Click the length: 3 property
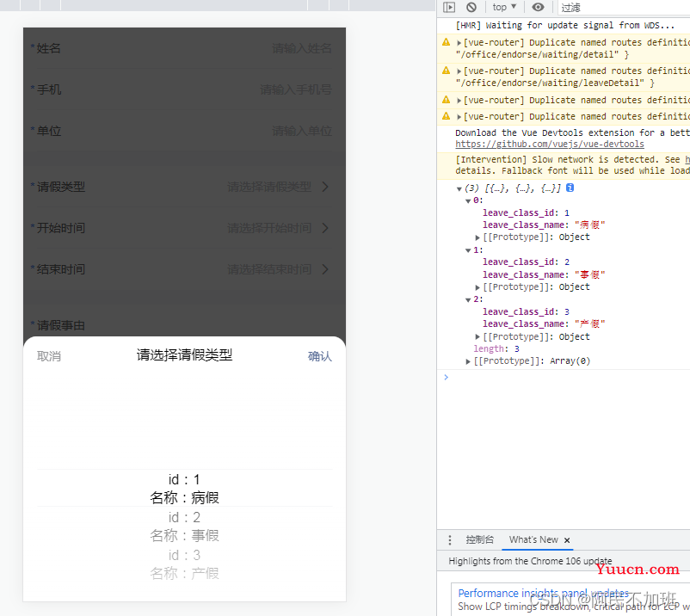690x616 pixels. (496, 349)
